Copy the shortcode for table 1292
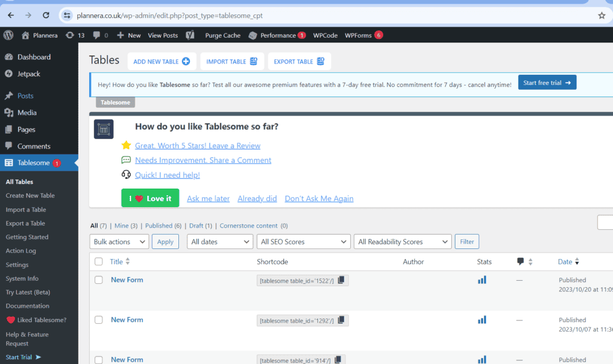The height and width of the screenshot is (364, 613). [x=341, y=320]
